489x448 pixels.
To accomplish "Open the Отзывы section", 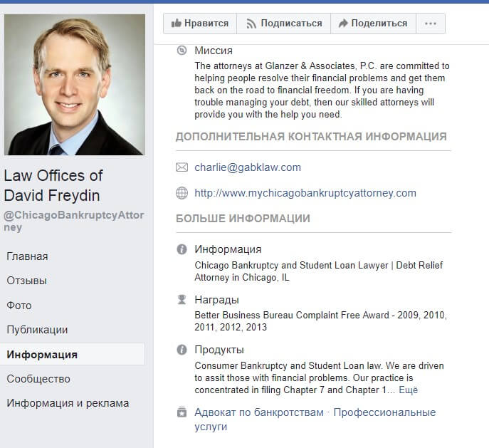I will click(x=27, y=281).
